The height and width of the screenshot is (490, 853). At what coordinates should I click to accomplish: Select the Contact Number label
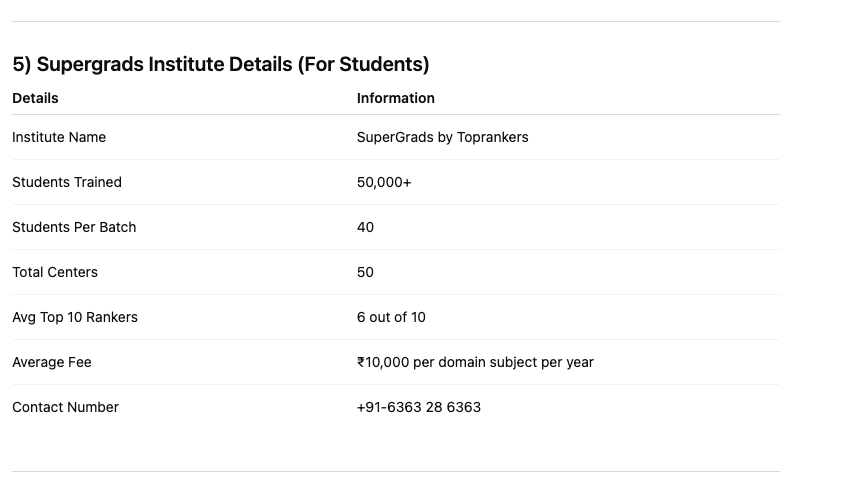pyautogui.click(x=65, y=407)
